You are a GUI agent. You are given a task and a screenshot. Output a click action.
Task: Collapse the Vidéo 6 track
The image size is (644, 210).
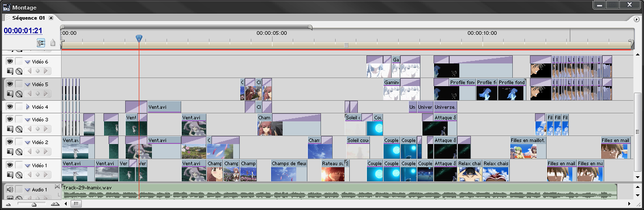point(27,61)
